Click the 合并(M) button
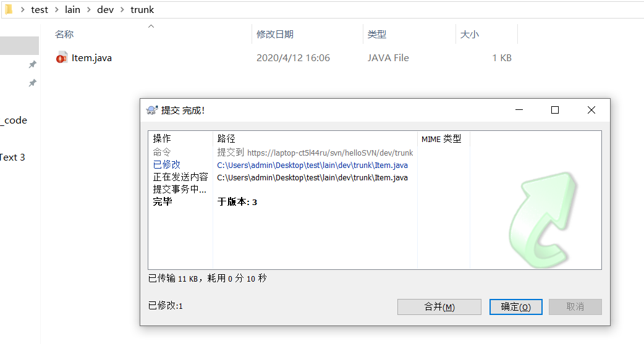Image resolution: width=644 pixels, height=344 pixels. coord(439,307)
